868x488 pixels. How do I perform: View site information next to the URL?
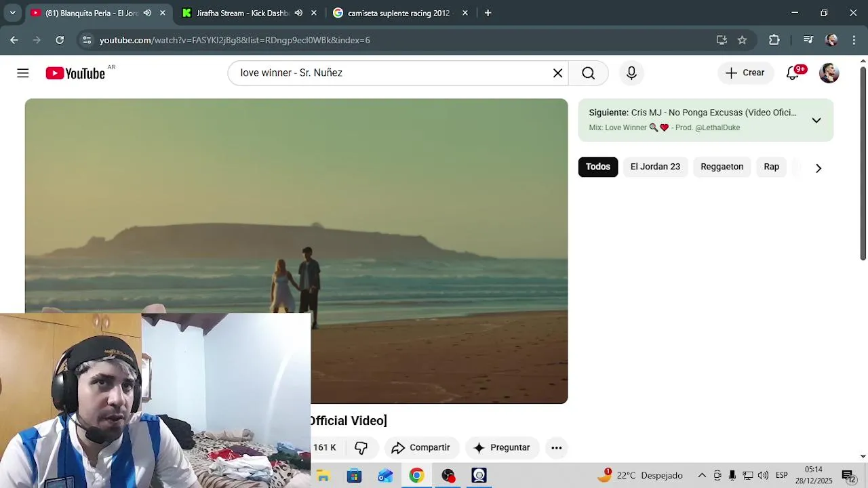click(87, 40)
